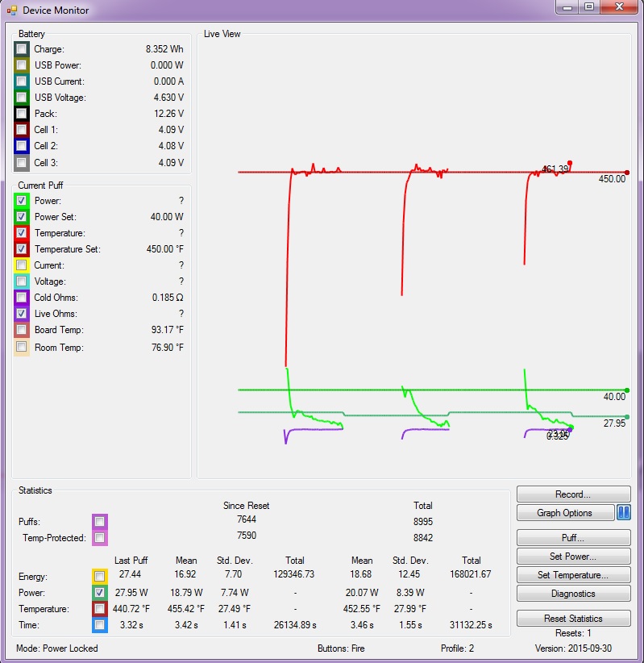644x663 pixels.
Task: Check the Cell 3 checkbox
Action: 21,163
